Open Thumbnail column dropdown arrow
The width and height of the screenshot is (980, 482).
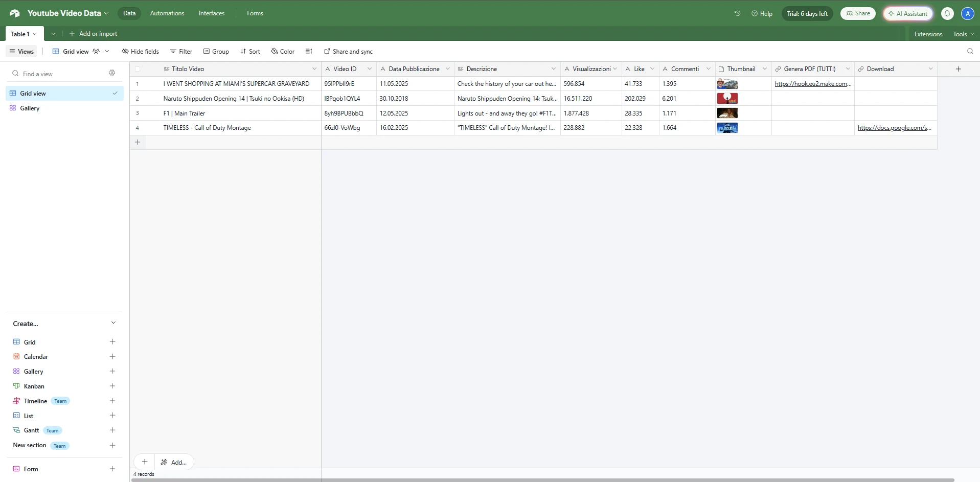pos(764,69)
